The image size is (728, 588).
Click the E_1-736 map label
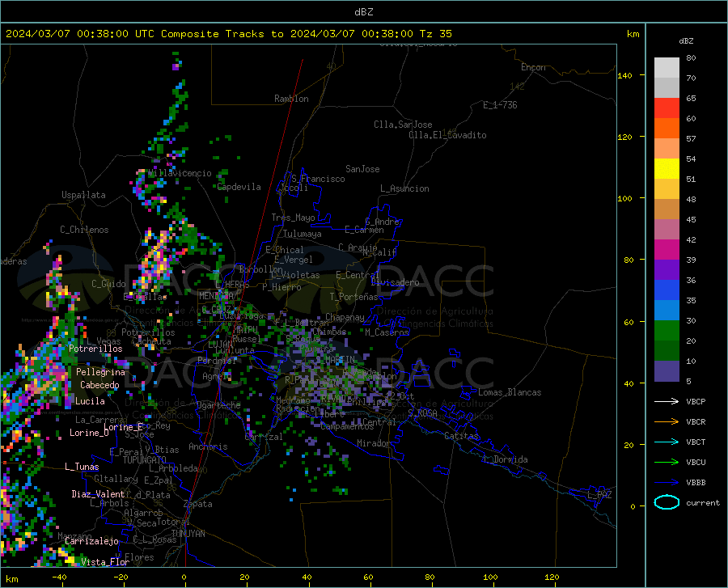pos(500,105)
